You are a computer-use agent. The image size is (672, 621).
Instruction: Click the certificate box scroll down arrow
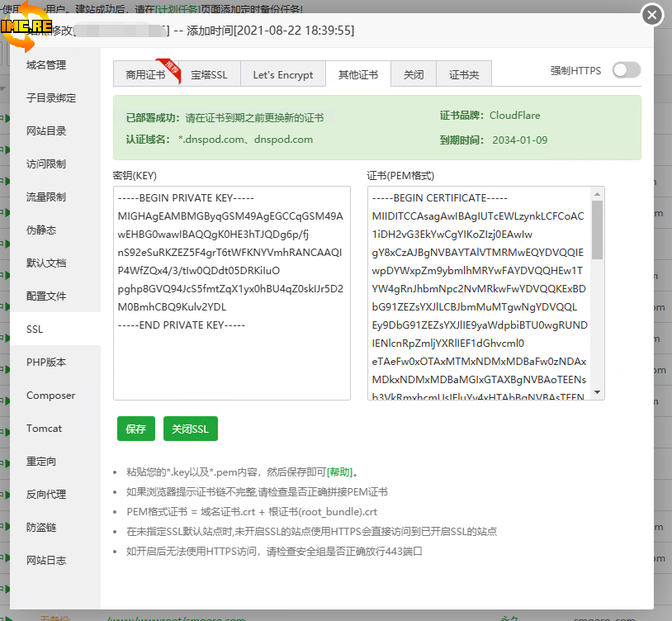(x=598, y=392)
